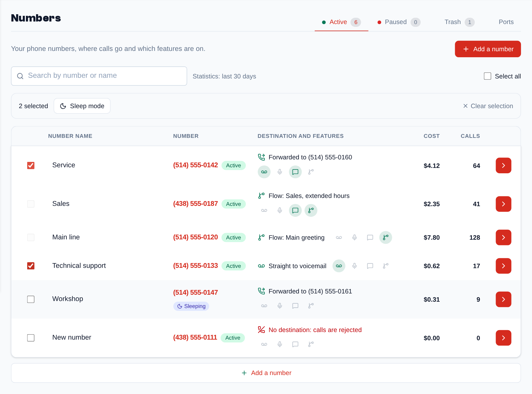Toggle voicemail icon in Technical support row

(339, 266)
